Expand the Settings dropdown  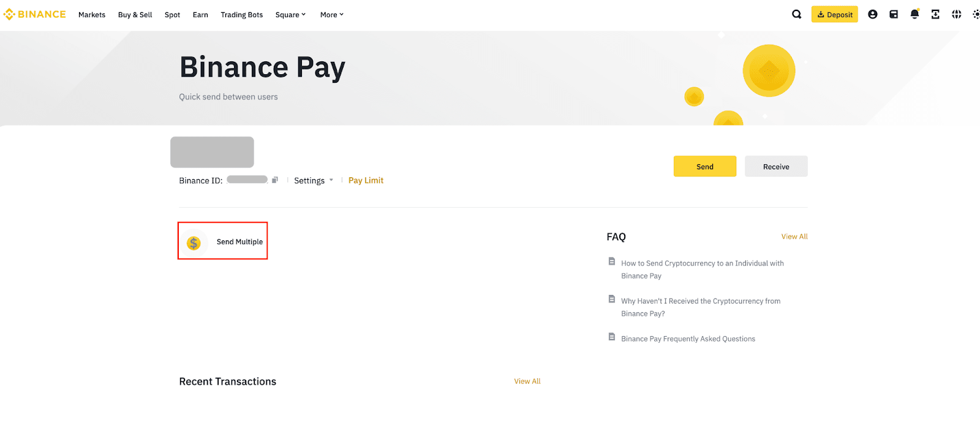(x=314, y=180)
